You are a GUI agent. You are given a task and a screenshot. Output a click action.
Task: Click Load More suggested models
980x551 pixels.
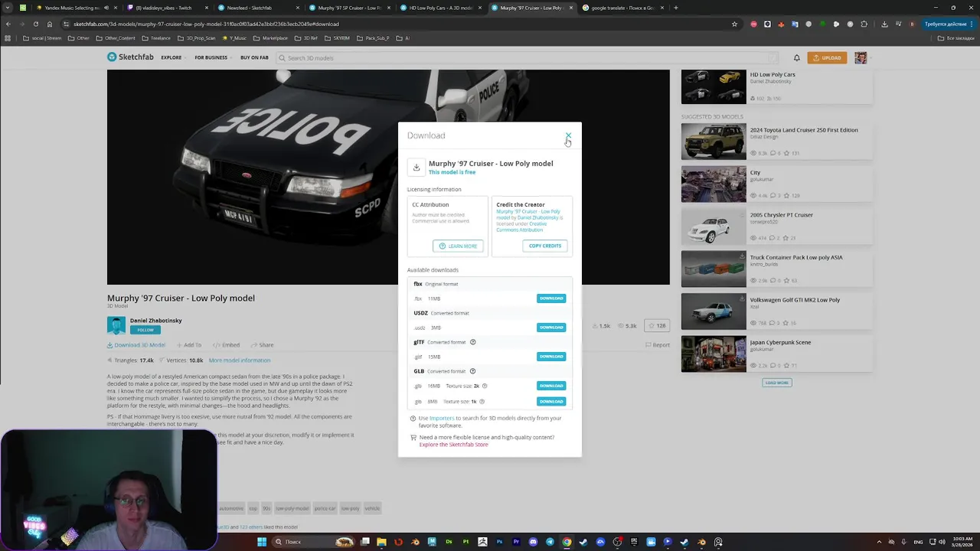[777, 383]
